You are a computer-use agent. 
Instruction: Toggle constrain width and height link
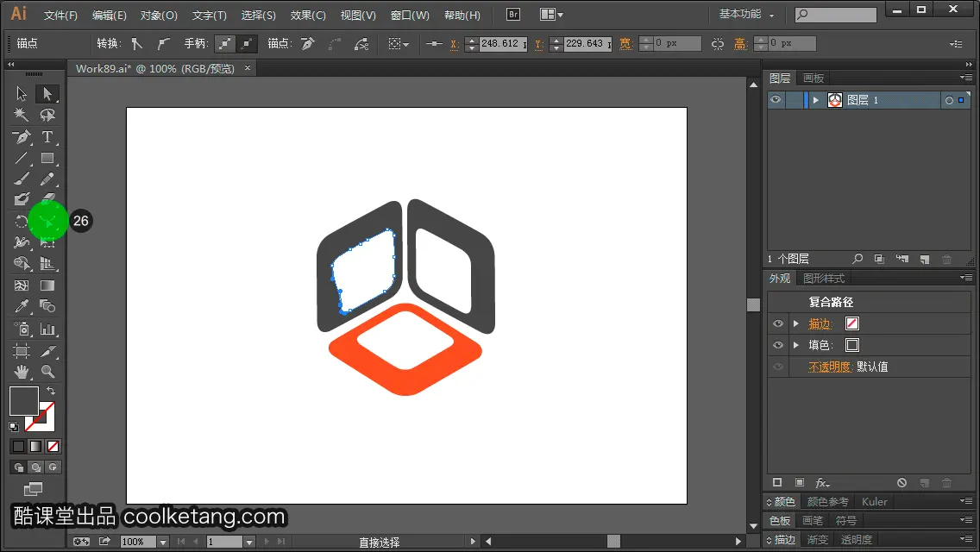[x=718, y=44]
